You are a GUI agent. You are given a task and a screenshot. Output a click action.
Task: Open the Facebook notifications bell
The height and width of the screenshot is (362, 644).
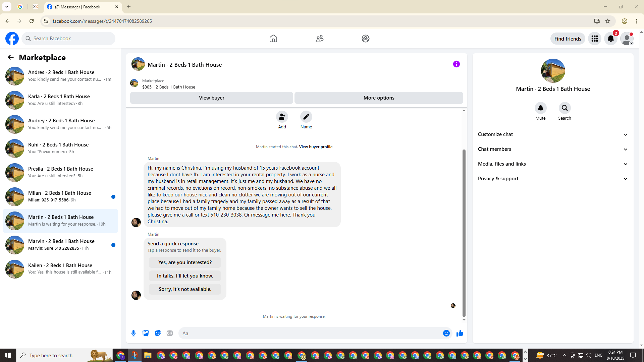610,39
